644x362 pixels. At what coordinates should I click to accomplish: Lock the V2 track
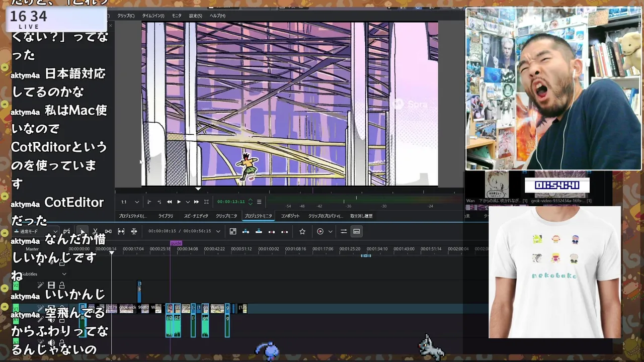pyautogui.click(x=61, y=285)
